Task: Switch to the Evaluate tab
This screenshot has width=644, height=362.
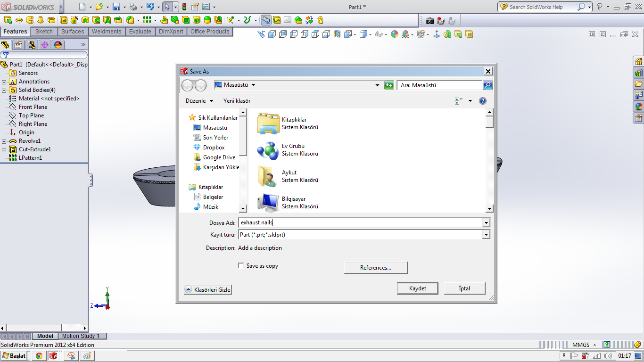Action: (140, 32)
